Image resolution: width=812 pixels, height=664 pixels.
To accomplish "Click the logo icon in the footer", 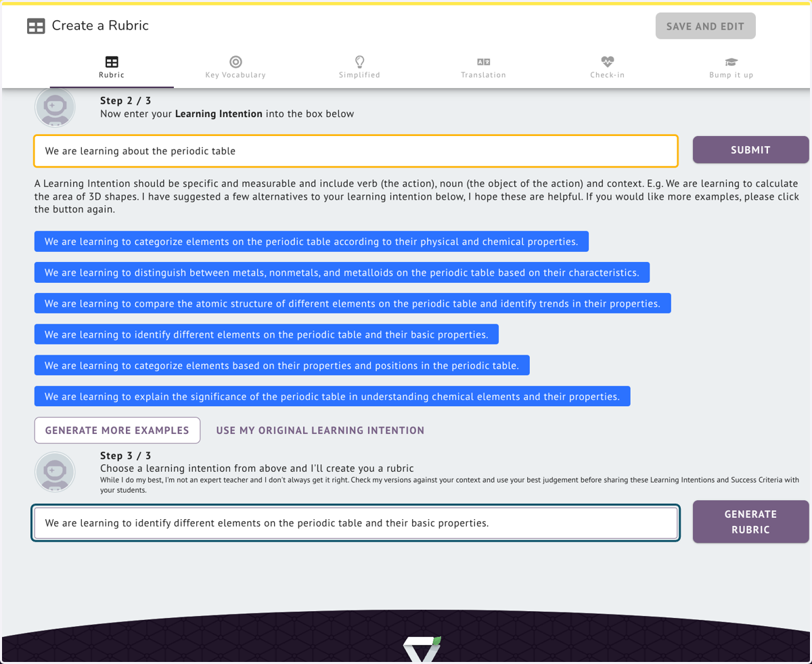I will point(422,650).
